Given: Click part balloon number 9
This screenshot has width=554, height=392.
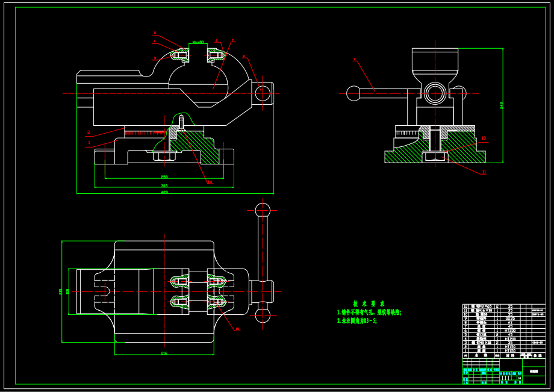Looking at the screenshot, I should tap(354, 60).
